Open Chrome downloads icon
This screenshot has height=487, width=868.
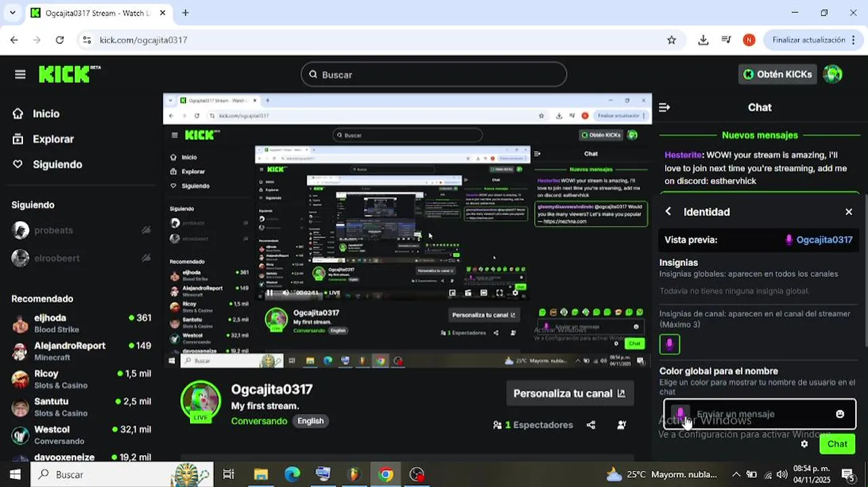703,40
